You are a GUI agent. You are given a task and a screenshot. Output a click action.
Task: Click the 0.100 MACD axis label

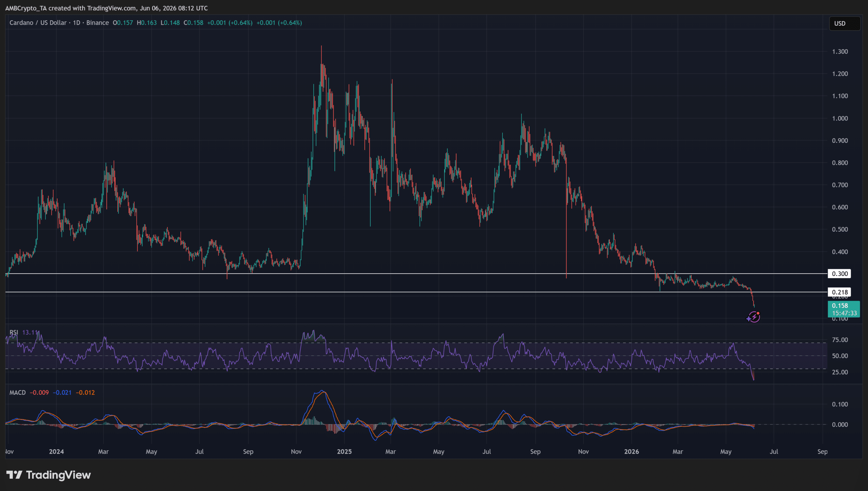coord(840,405)
